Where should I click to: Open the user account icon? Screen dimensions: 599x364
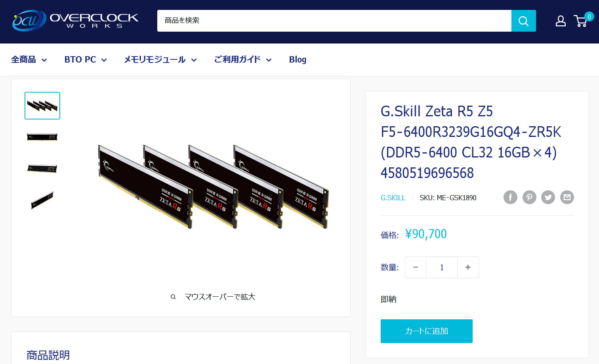click(x=561, y=21)
